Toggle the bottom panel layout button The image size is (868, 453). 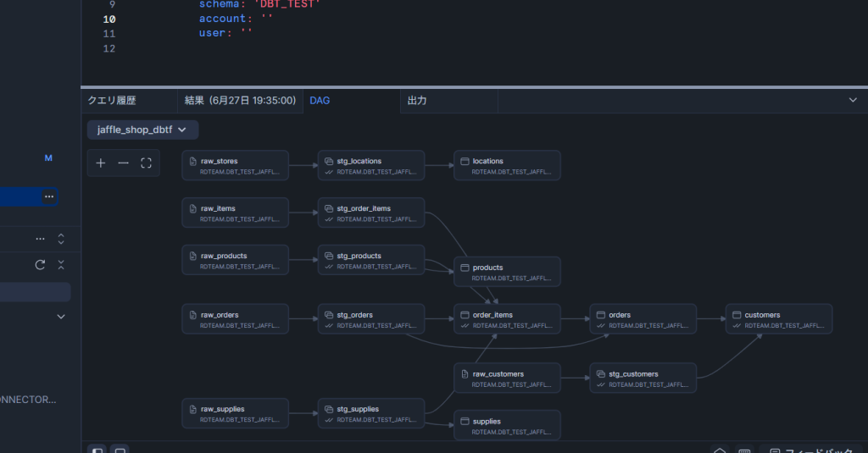pos(120,450)
